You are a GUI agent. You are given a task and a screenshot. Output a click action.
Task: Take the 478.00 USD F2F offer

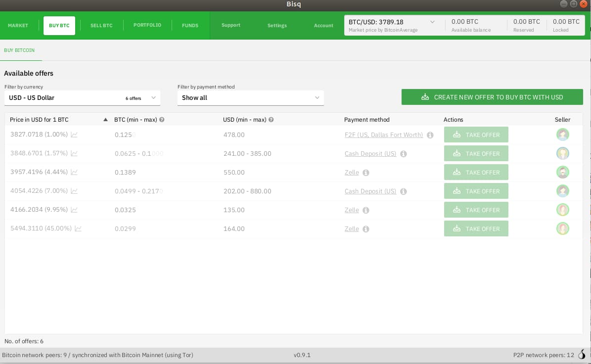[476, 135]
